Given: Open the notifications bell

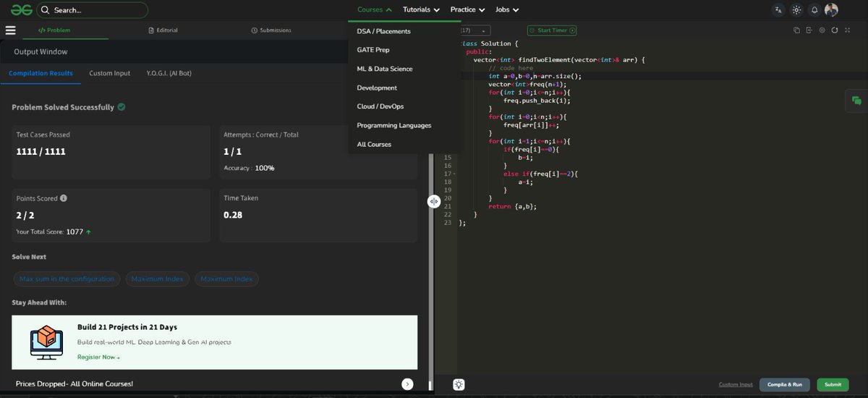Looking at the screenshot, I should coord(814,10).
